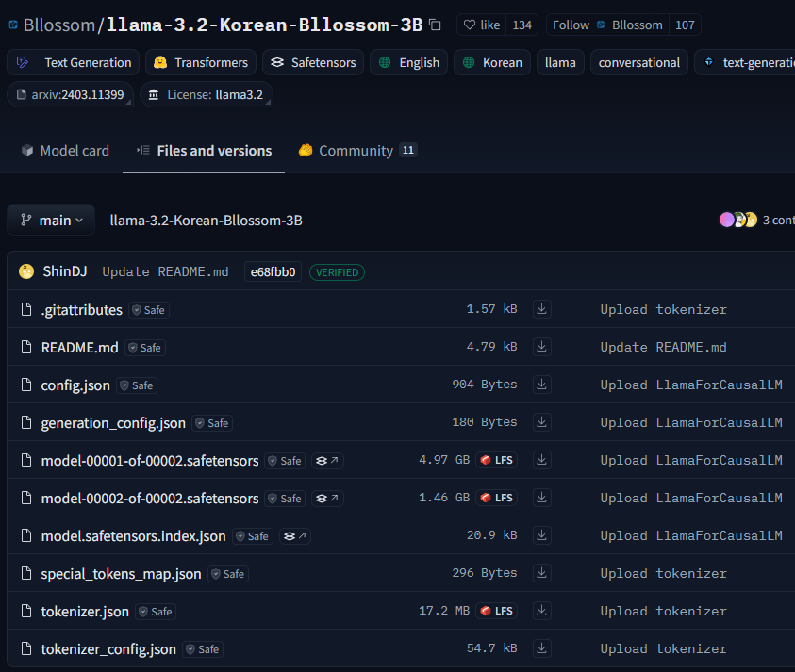795x672 pixels.
Task: Switch to the Files and versions tab
Action: pos(204,151)
